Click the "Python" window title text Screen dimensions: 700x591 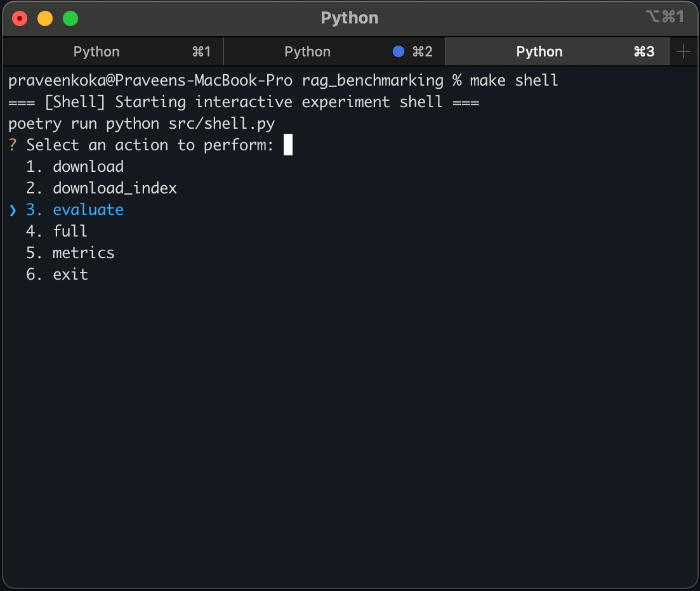click(x=350, y=18)
